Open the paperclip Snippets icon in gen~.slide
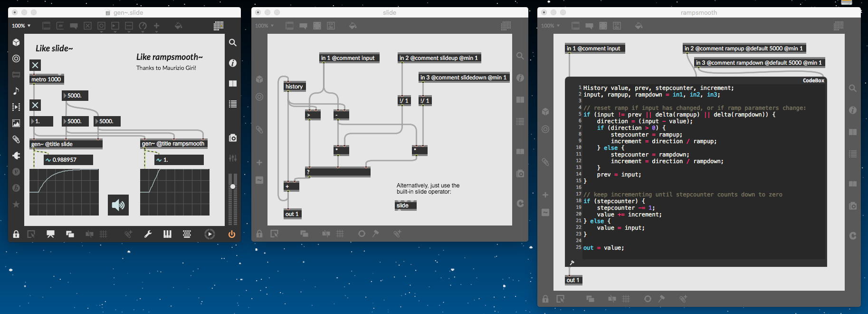This screenshot has width=868, height=314. [x=16, y=139]
